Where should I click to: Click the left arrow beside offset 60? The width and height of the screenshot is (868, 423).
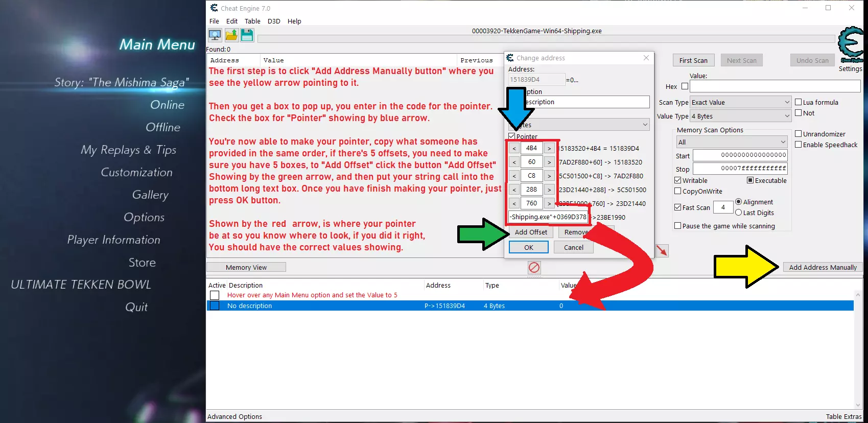[514, 162]
